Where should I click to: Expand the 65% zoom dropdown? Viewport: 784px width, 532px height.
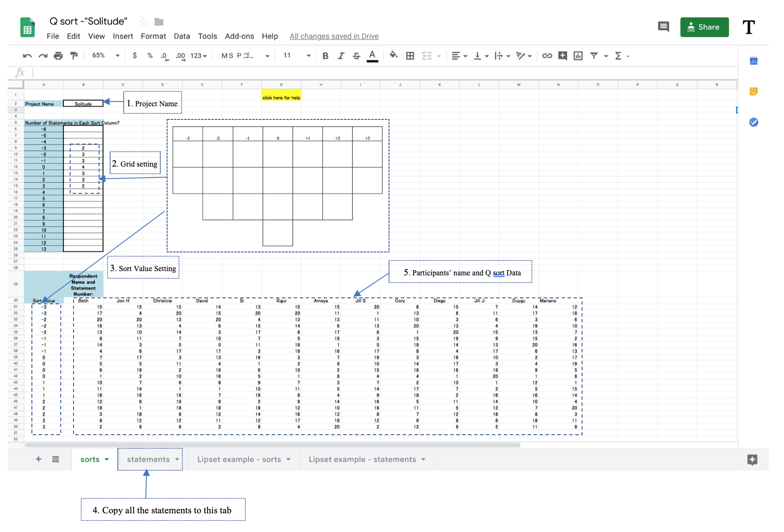pyautogui.click(x=106, y=56)
